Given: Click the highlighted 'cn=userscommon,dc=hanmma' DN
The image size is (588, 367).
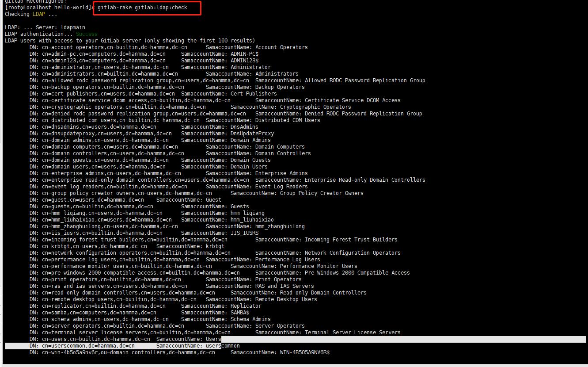Looking at the screenshot, I should click(x=88, y=346).
